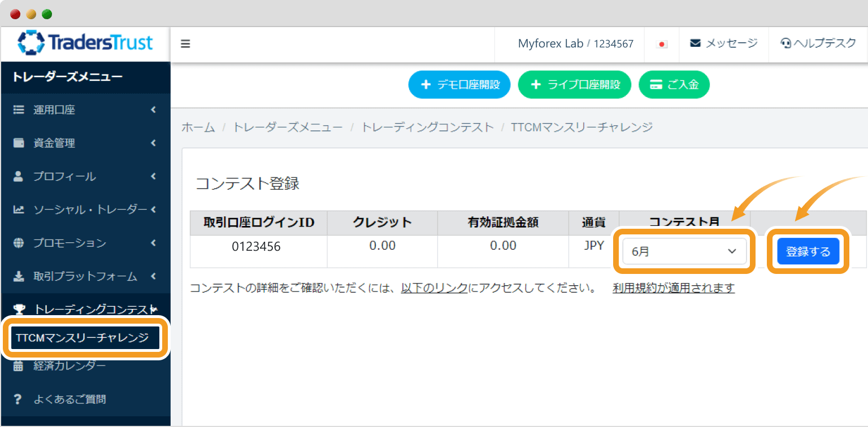Open the コンテスト月 dropdown showing 6月
868x427 pixels.
coord(684,251)
